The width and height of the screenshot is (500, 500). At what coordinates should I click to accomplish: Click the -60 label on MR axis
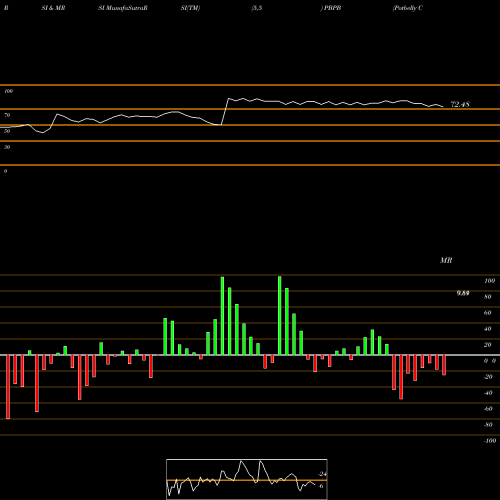[488, 409]
